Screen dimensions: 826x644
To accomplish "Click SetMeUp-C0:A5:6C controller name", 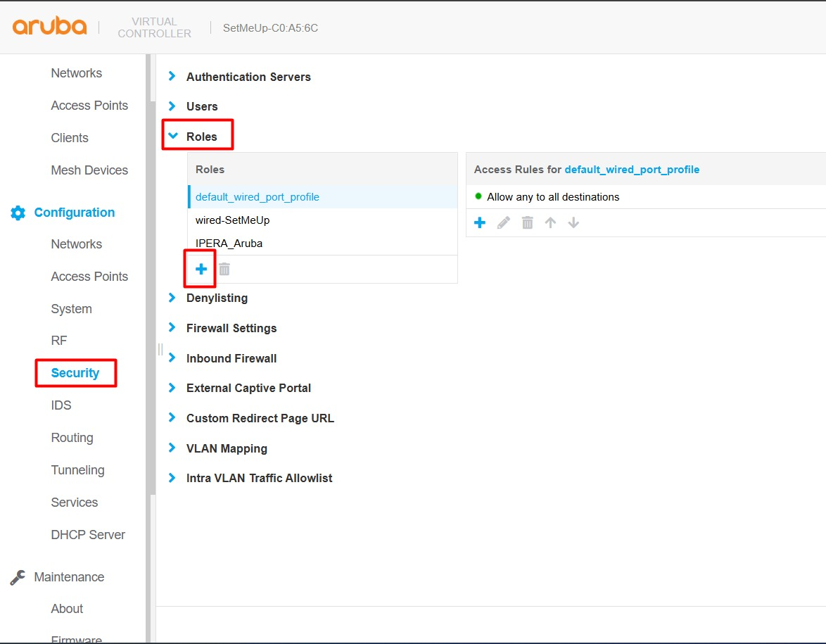I will pos(270,28).
